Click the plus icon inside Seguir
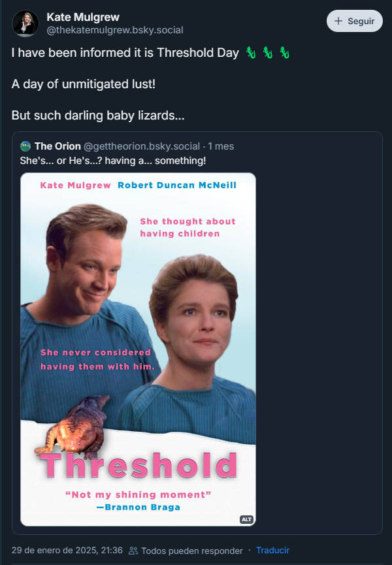The width and height of the screenshot is (392, 565). click(338, 21)
